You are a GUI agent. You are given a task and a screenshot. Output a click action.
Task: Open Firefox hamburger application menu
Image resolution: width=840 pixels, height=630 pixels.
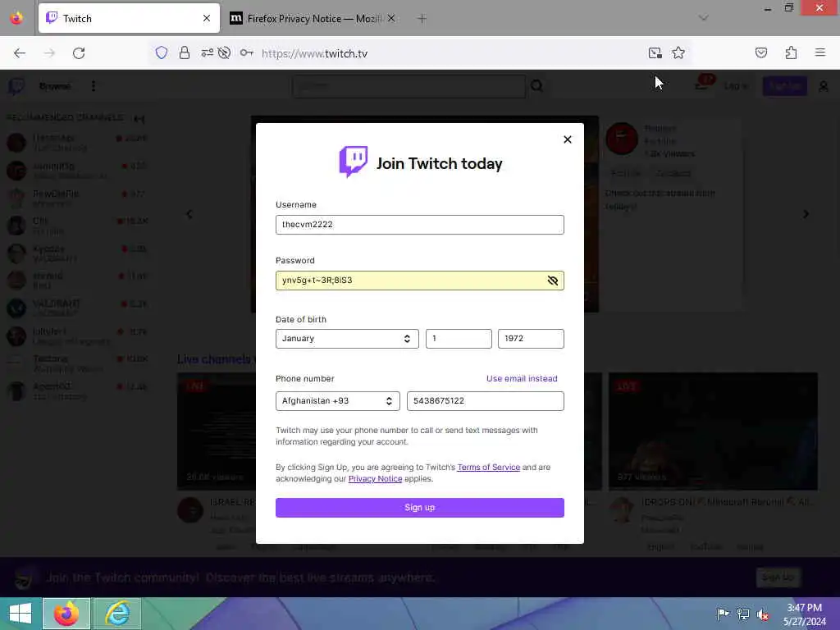pyautogui.click(x=820, y=53)
